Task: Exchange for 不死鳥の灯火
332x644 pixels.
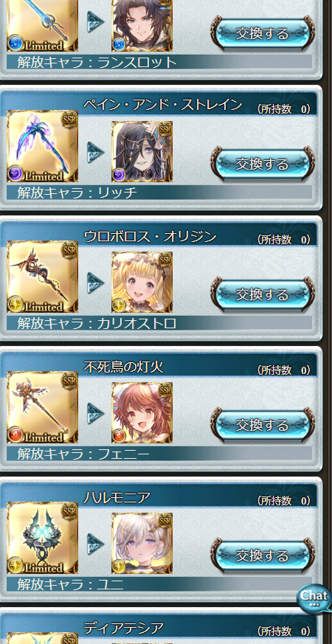Action: (x=263, y=425)
